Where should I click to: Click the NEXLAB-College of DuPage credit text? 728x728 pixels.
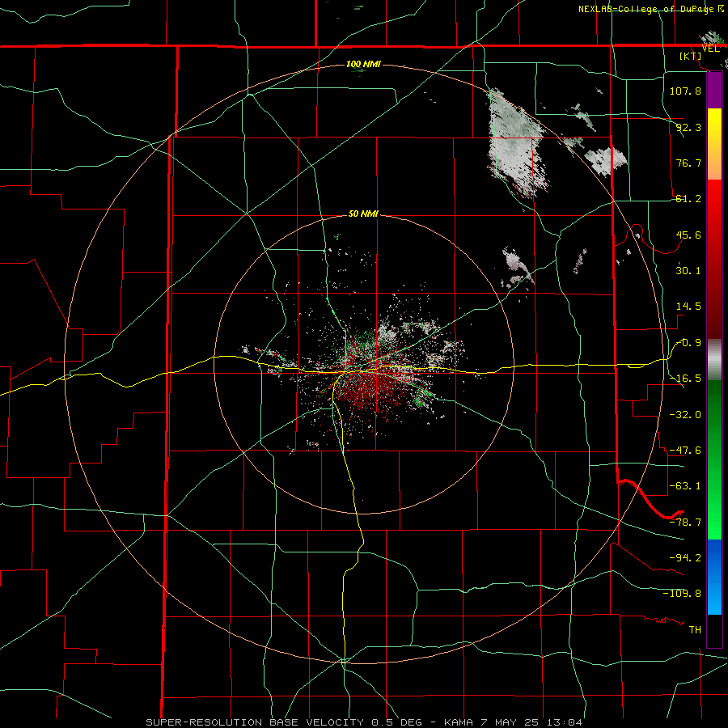pos(650,9)
